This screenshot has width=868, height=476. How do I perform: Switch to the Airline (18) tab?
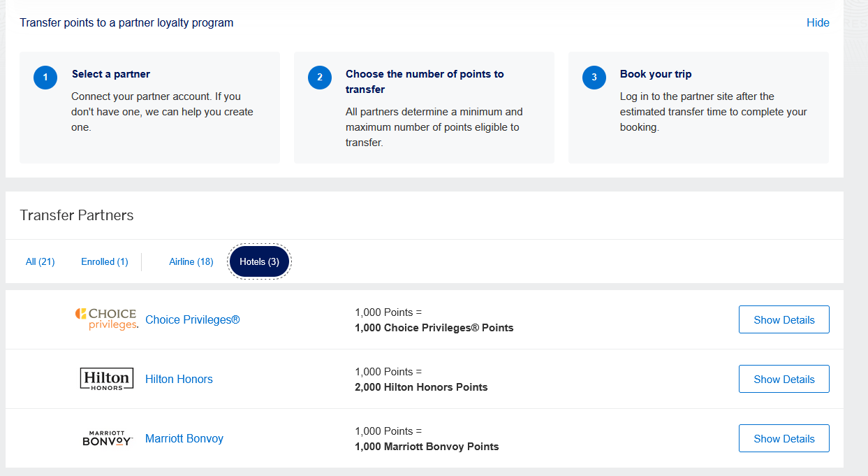coord(191,261)
